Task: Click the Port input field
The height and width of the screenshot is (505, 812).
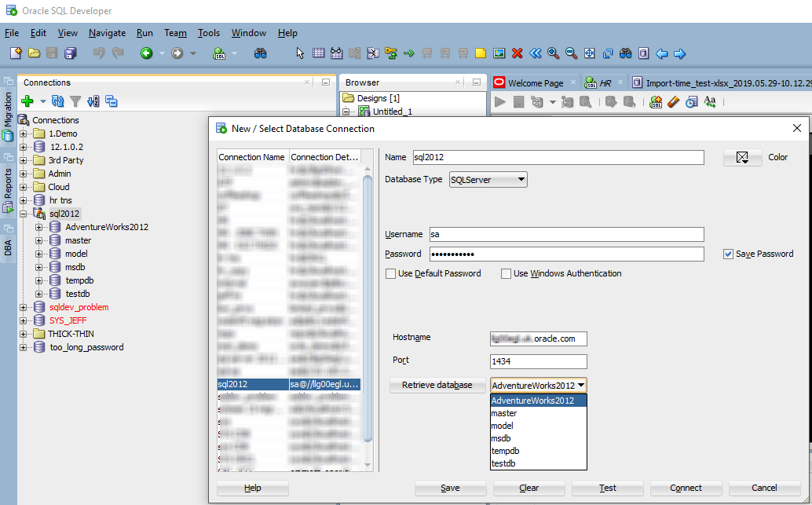Action: (x=539, y=361)
